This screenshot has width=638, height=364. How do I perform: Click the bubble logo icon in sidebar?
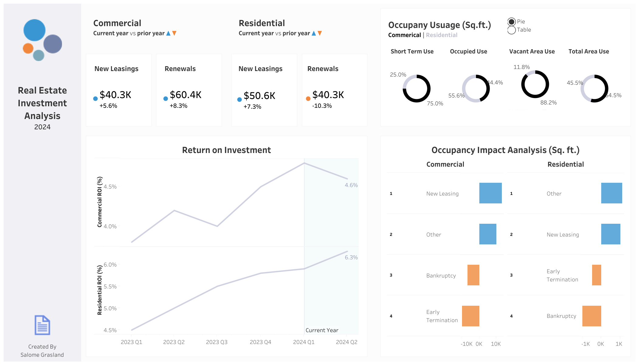[42, 40]
